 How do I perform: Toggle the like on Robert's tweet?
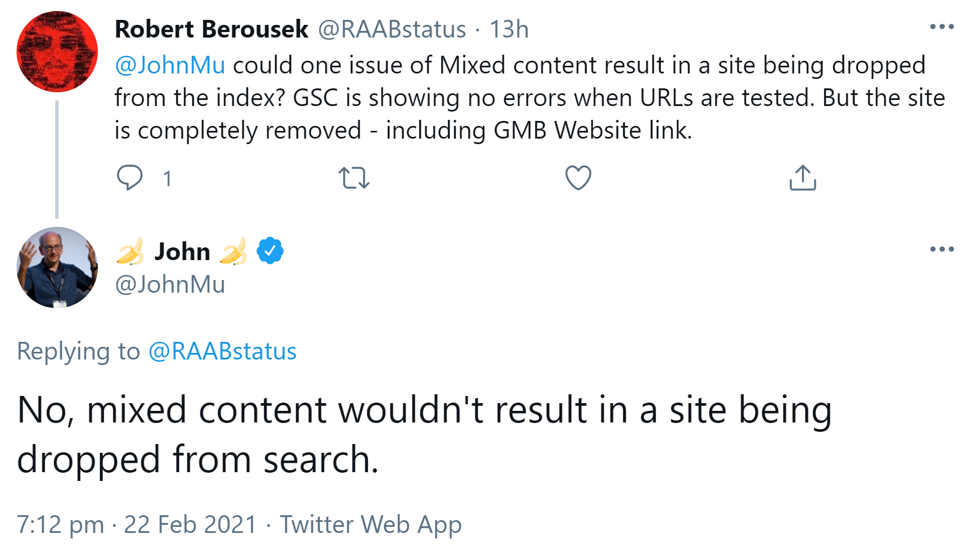(x=577, y=177)
